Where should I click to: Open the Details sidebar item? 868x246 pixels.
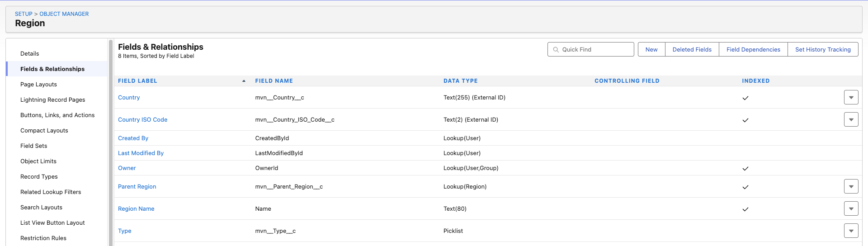(57, 53)
